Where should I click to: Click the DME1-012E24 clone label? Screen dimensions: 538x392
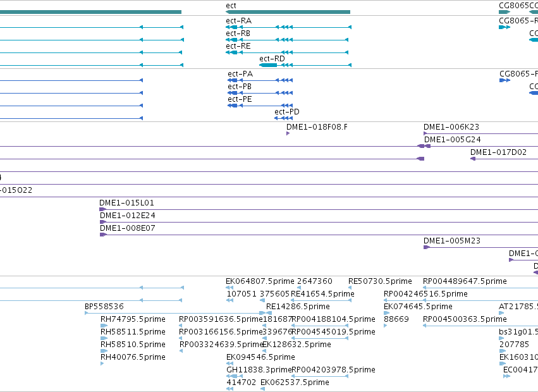128,216
